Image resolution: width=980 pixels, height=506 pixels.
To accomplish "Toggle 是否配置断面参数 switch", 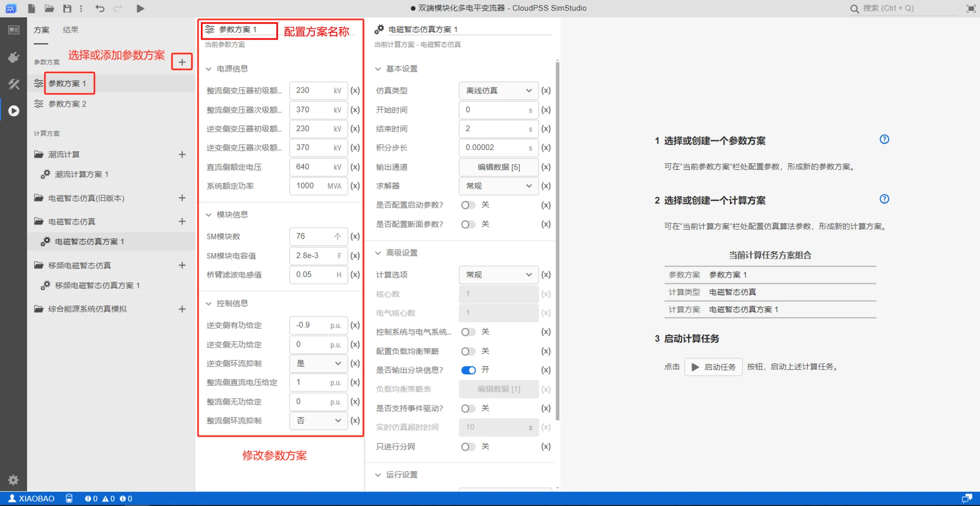I will tap(468, 224).
